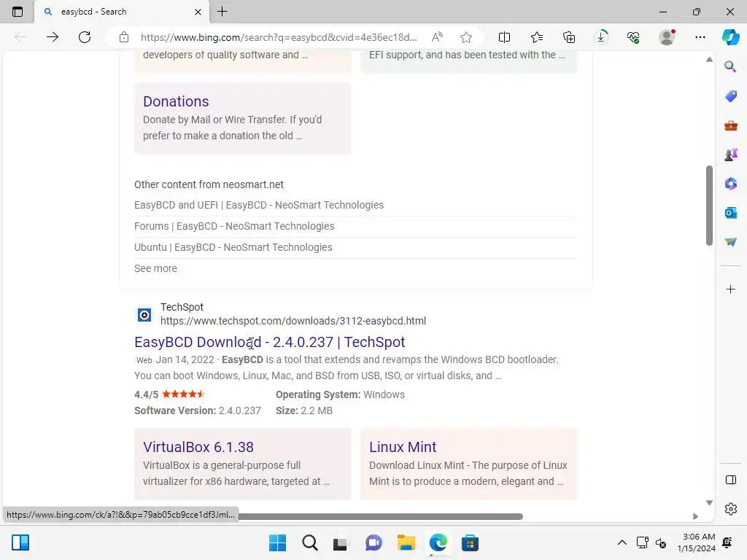Open the Favorites list
Viewport: 747px width, 560px height.
click(536, 37)
